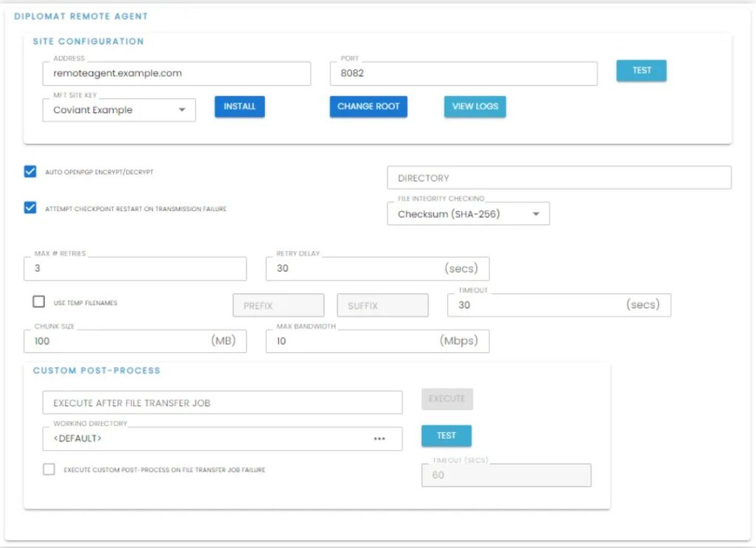Toggle Auto OpenPGP Encrypt/Decrypt checkbox
Image resolution: width=756 pixels, height=548 pixels.
[30, 171]
